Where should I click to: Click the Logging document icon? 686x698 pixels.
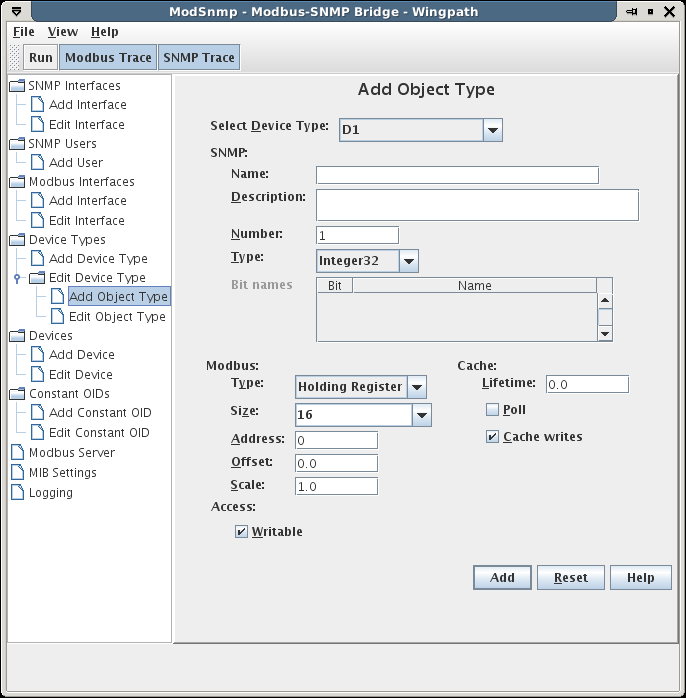point(17,492)
